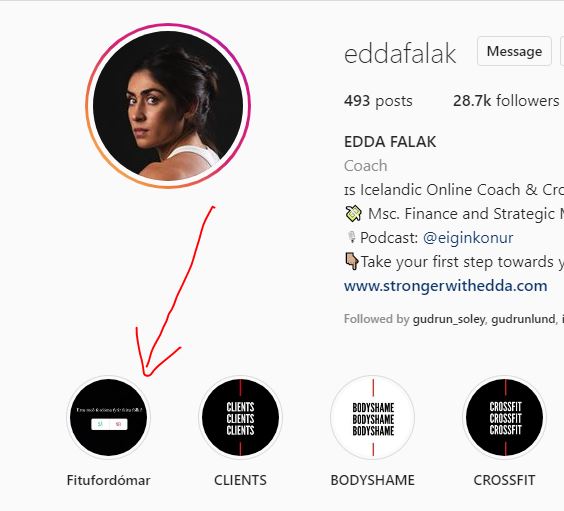Open the BODYSHAME highlight cover icon
The height and width of the screenshot is (511, 564).
[x=373, y=418]
